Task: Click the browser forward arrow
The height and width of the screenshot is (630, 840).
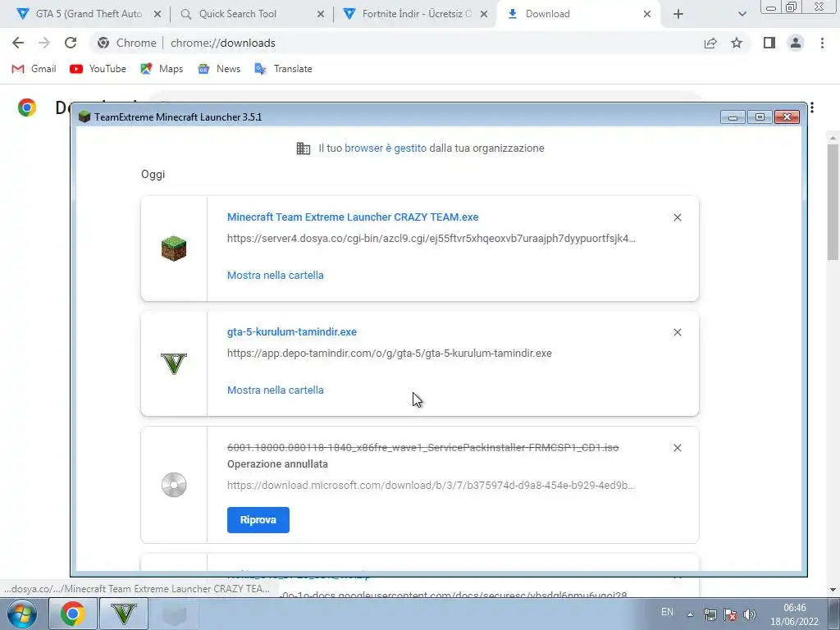Action: click(44, 43)
